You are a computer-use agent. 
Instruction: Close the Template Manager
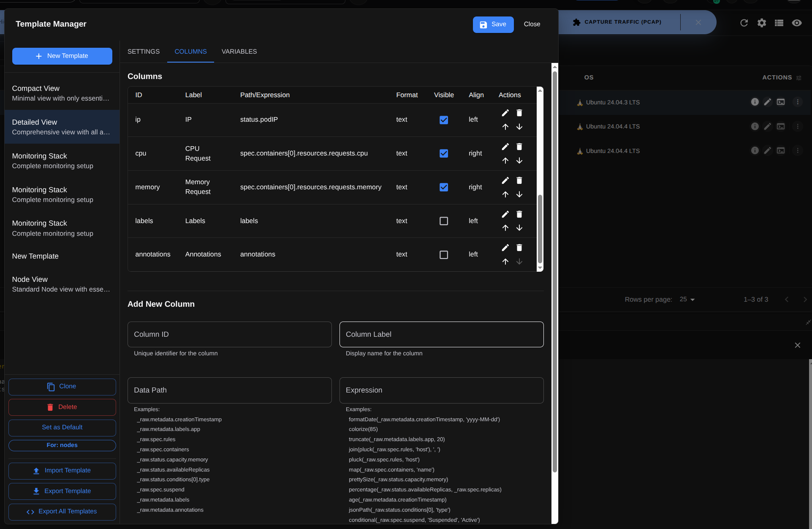(x=532, y=25)
